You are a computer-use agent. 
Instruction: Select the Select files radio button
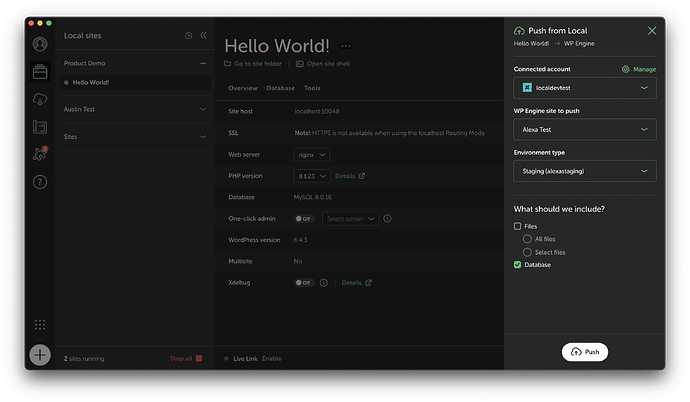(x=527, y=252)
